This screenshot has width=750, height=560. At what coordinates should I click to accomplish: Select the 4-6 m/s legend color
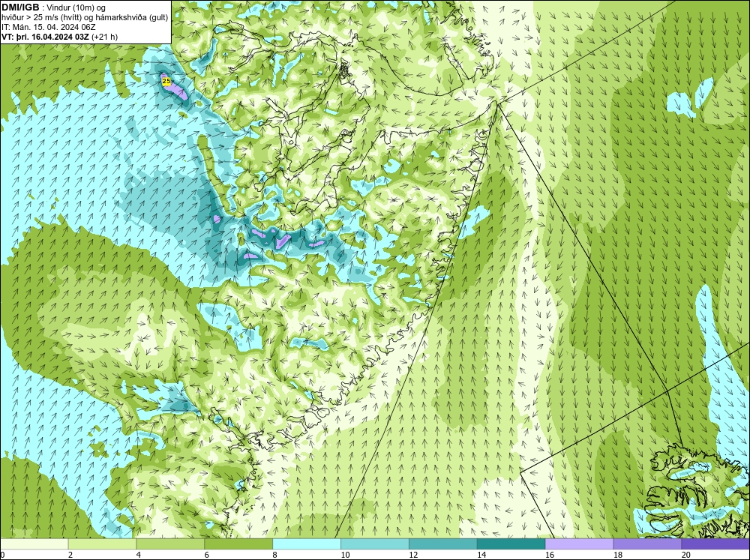[170, 544]
